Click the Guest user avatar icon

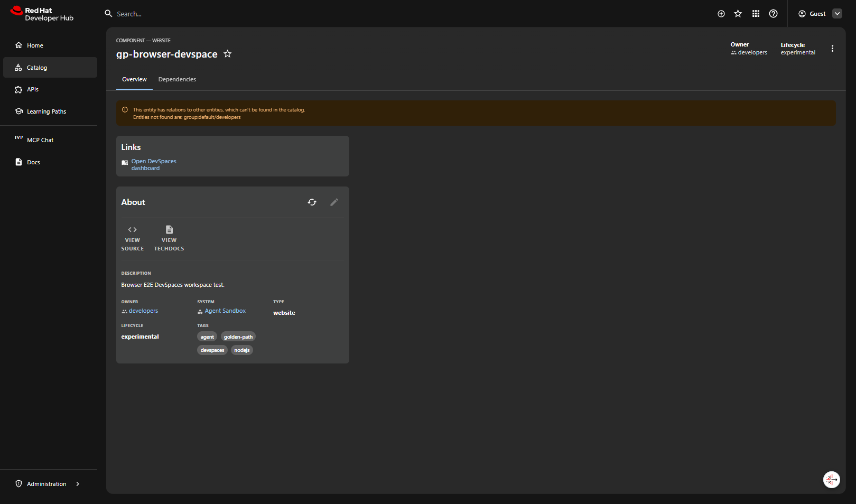(x=802, y=14)
